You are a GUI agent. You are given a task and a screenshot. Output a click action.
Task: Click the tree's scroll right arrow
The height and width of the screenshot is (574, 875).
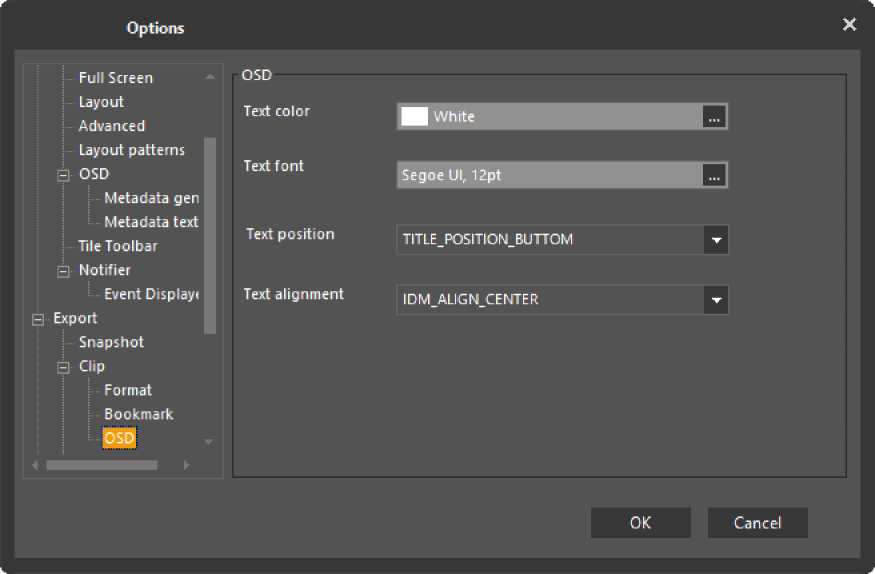[186, 465]
